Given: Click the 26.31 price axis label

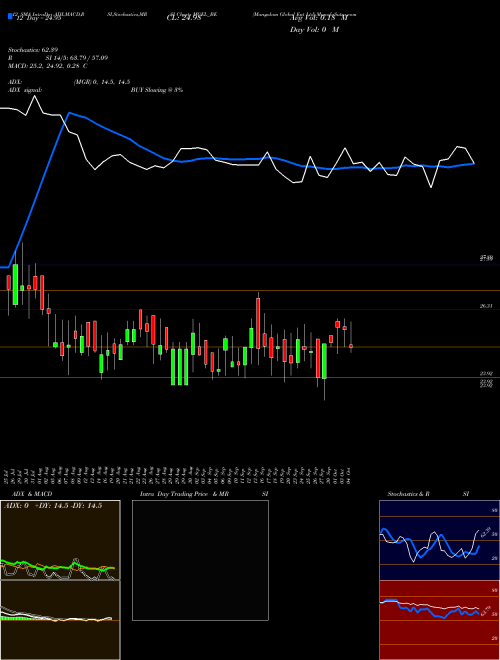Looking at the screenshot, I should pos(486,306).
